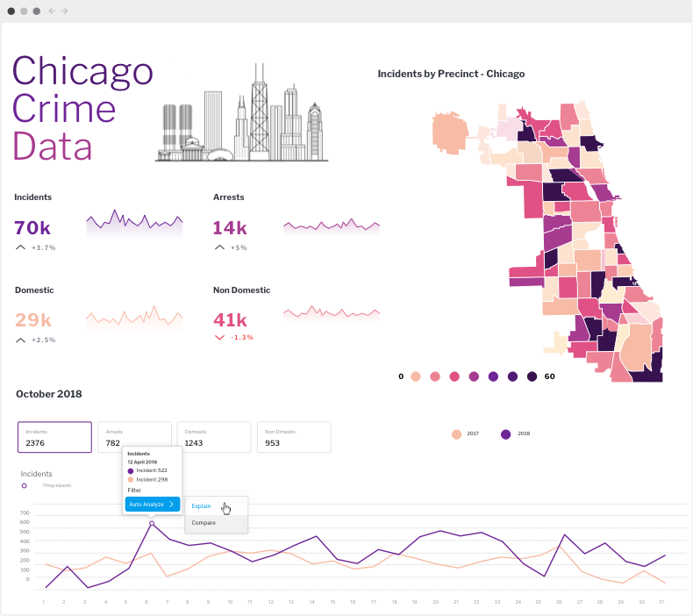
Task: Click the 41k non domestic value
Action: 230,319
